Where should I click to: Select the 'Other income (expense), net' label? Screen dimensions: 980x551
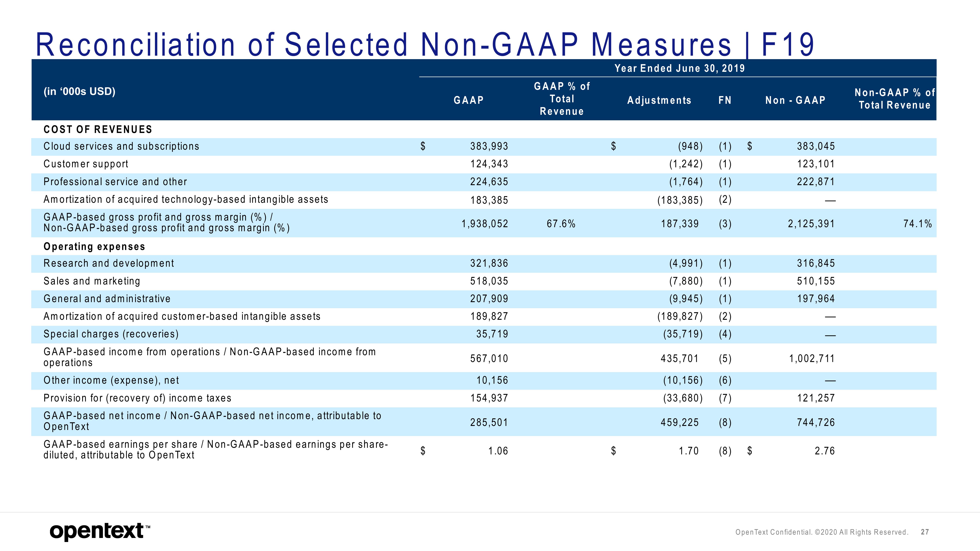(111, 380)
